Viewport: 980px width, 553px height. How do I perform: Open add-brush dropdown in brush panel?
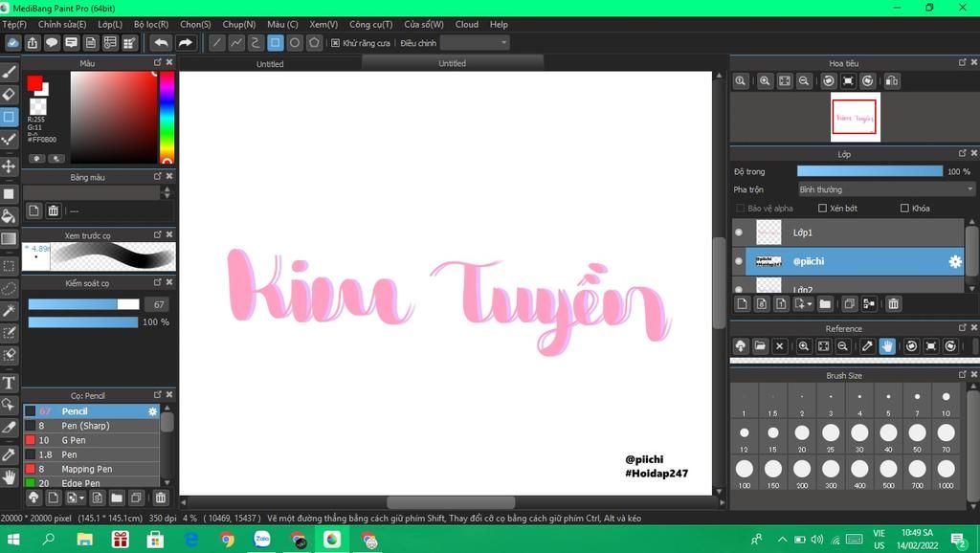pos(82,498)
